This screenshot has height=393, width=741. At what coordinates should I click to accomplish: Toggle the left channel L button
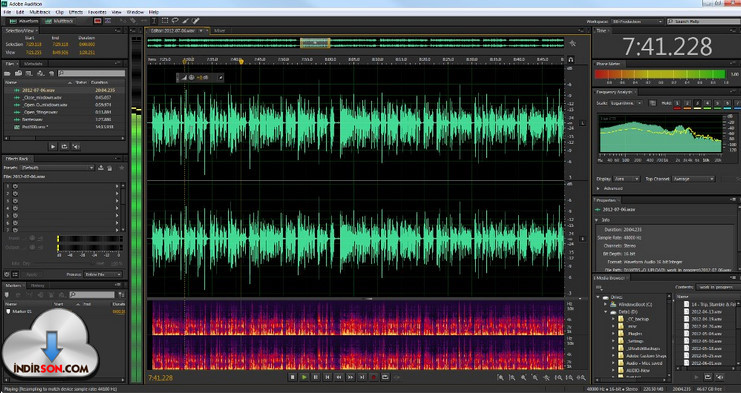582,123
